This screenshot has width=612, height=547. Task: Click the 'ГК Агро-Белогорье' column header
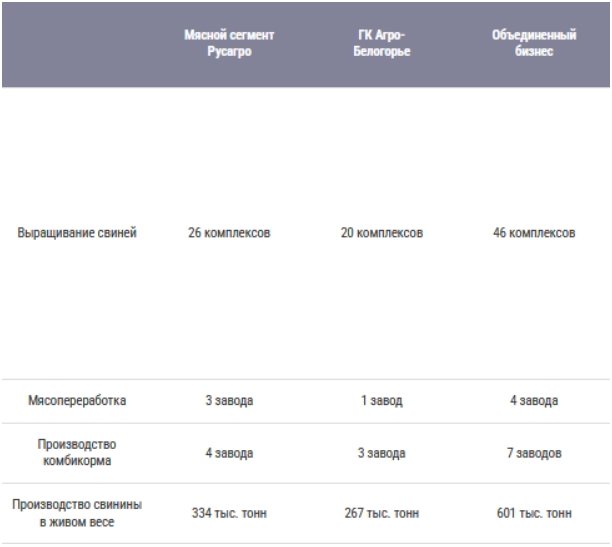tap(381, 43)
